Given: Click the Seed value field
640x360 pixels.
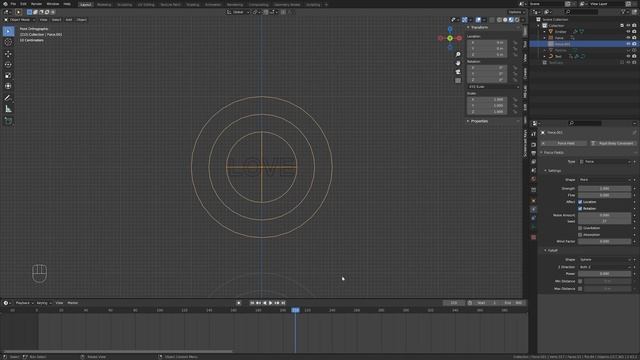Looking at the screenshot, I should [x=604, y=221].
